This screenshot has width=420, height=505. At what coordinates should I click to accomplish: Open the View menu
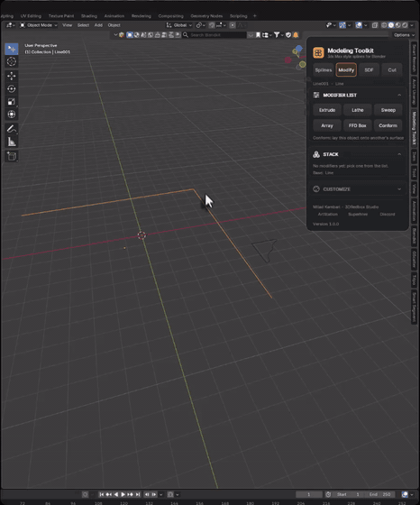click(x=68, y=25)
